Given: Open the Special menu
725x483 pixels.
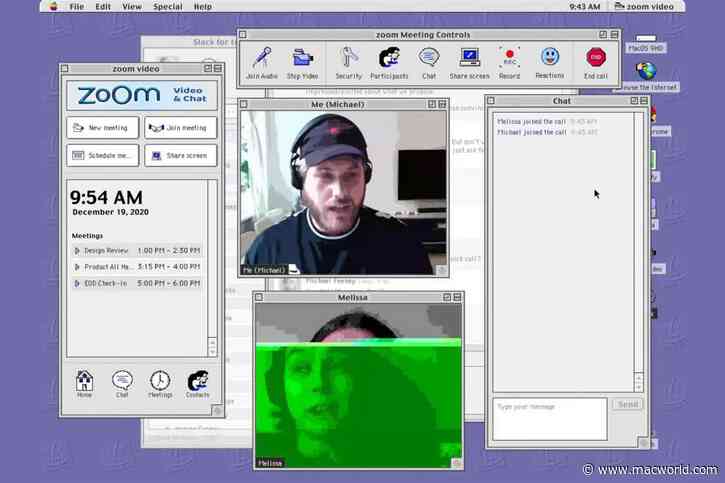Looking at the screenshot, I should tap(167, 6).
